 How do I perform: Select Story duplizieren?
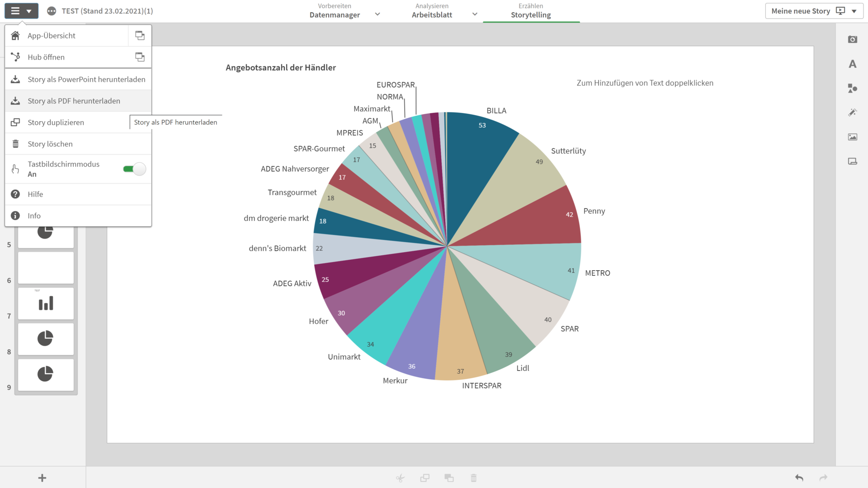(x=78, y=122)
